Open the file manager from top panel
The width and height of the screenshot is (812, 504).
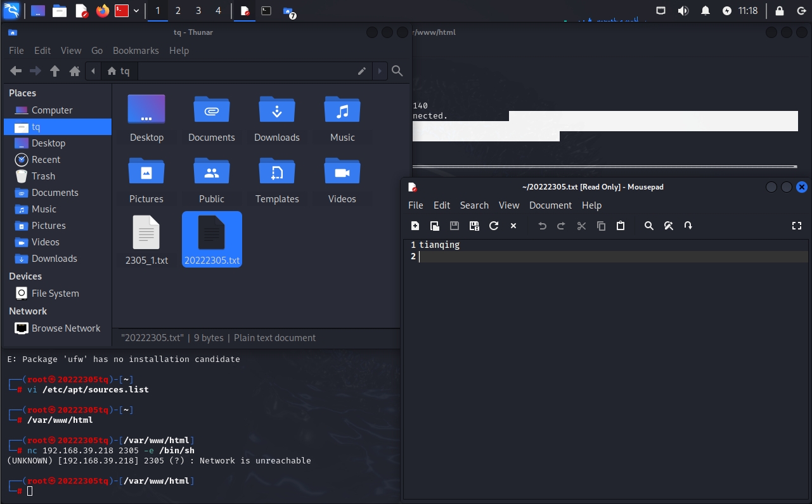click(x=60, y=11)
